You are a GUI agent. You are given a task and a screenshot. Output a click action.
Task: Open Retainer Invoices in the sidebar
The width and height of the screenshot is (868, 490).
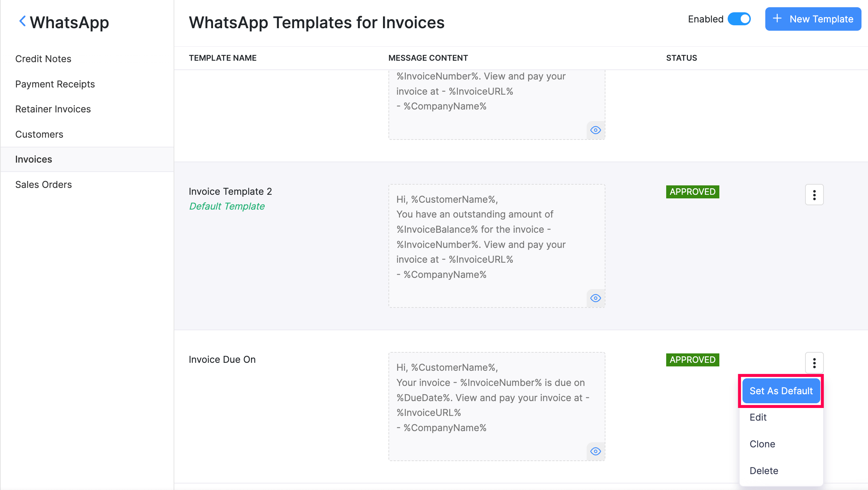tap(53, 109)
